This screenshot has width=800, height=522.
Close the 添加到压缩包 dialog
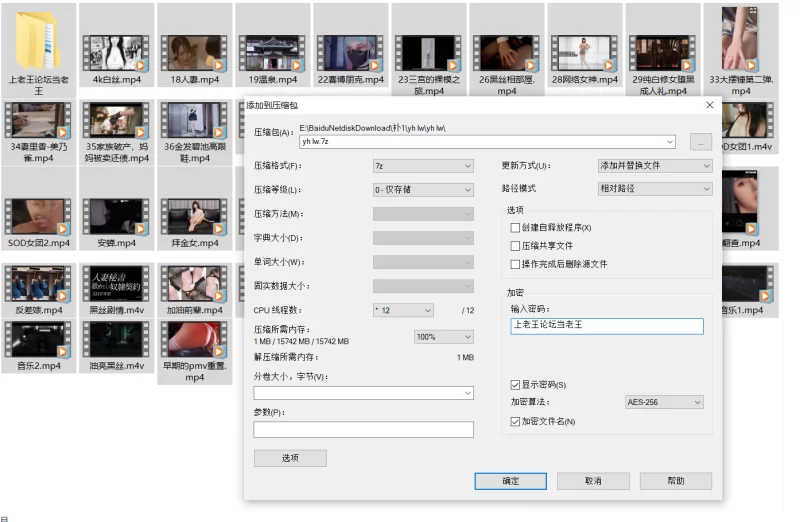coord(709,105)
